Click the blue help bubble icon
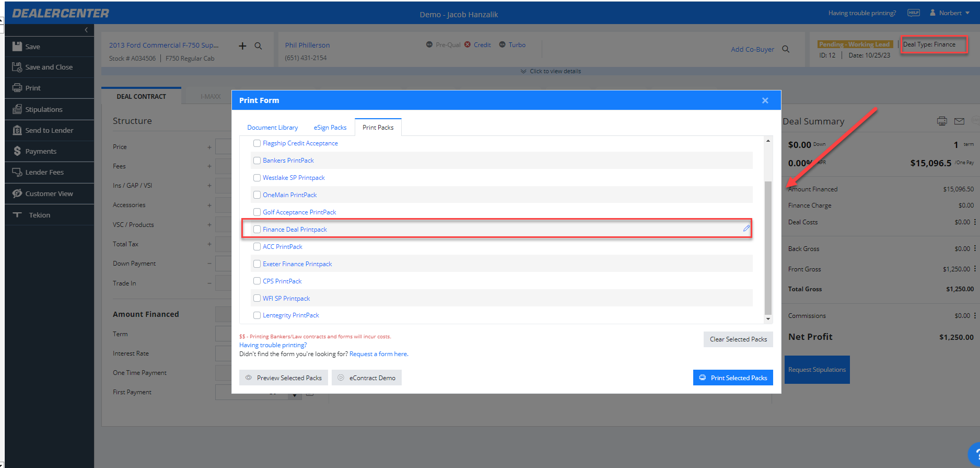The image size is (980, 468). [974, 454]
